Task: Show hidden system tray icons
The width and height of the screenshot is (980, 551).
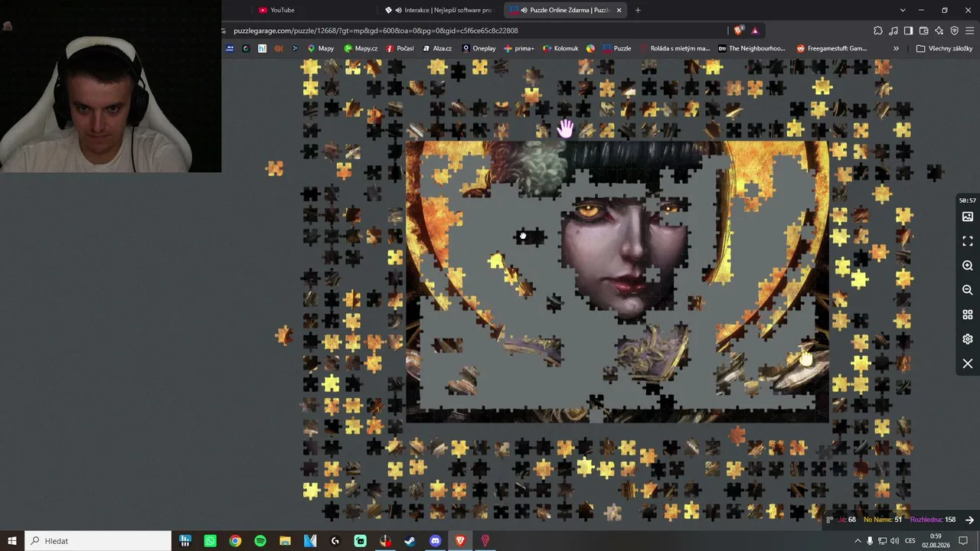Action: coord(857,541)
